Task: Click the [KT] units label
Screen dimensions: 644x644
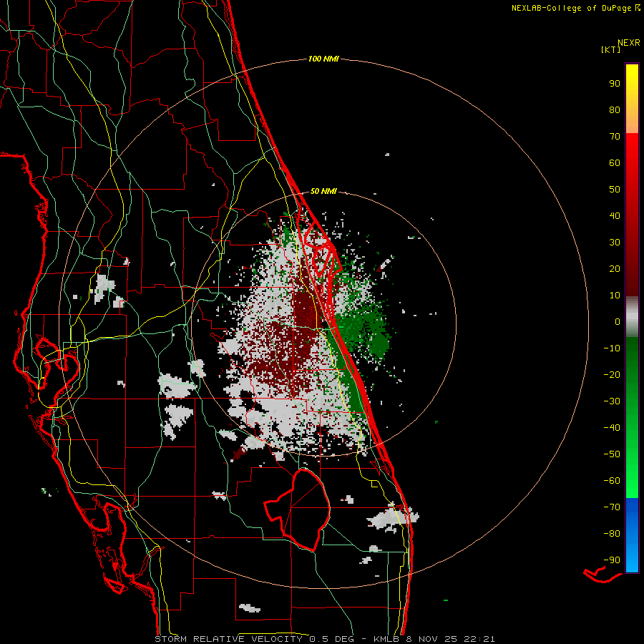Action: (x=610, y=49)
